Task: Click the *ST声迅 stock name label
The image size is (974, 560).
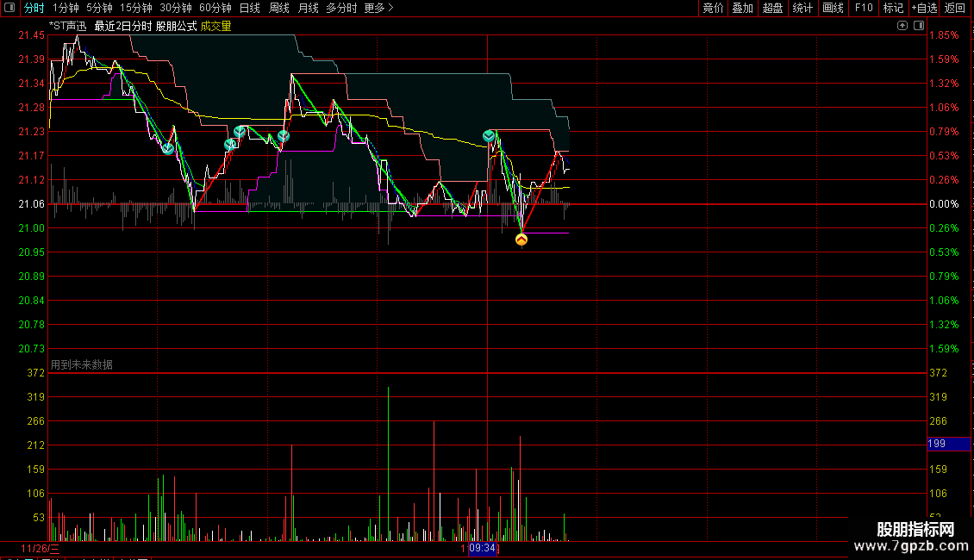Action: [x=68, y=26]
